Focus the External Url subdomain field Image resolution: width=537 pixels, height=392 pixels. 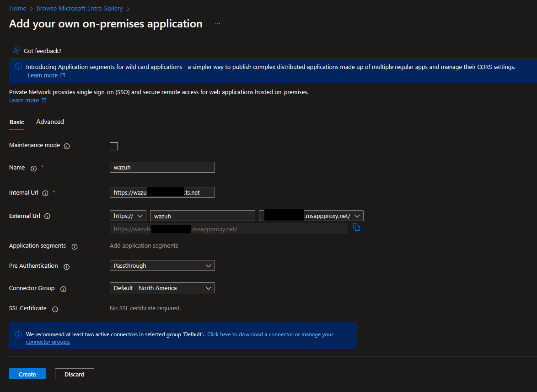pyautogui.click(x=202, y=216)
